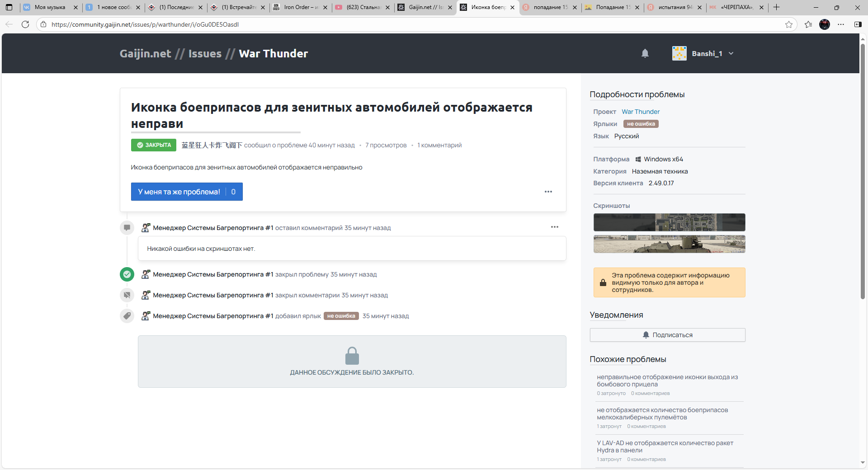
Task: Toggle the browser sidebar icon
Action: coord(858,24)
